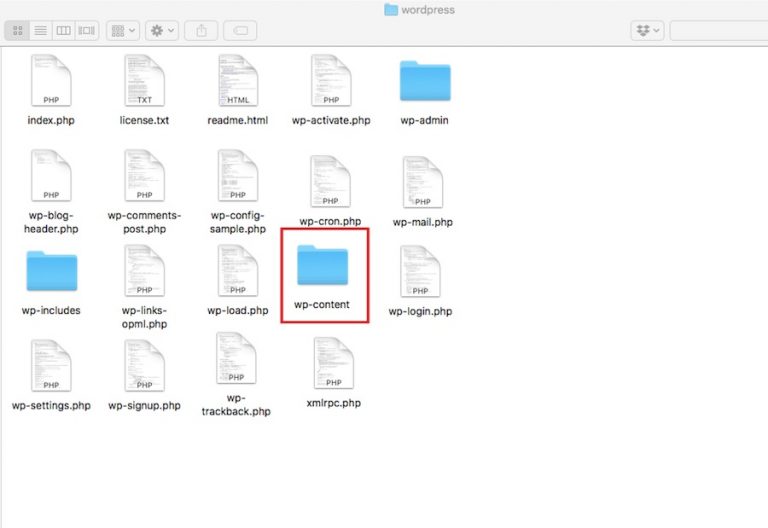Switch to icon view in the toolbar

coord(18,31)
